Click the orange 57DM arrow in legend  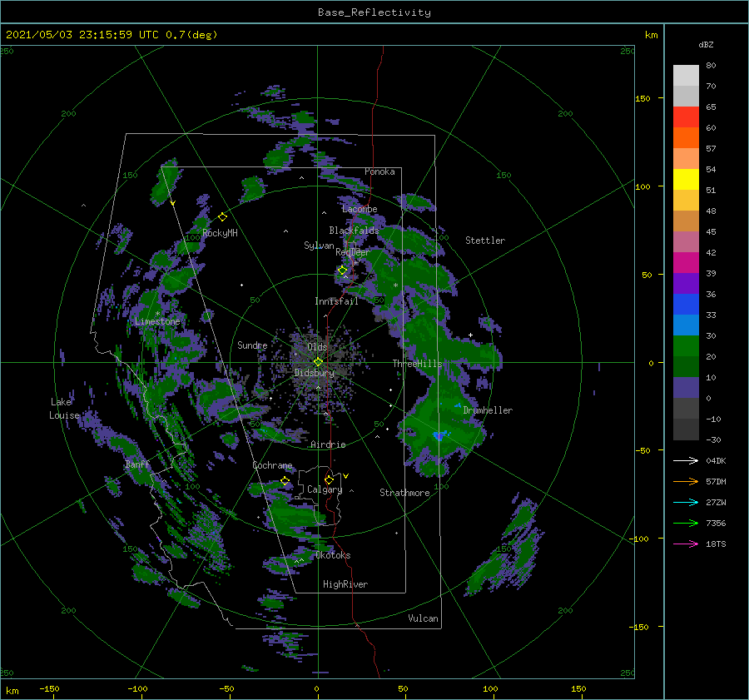coord(686,482)
